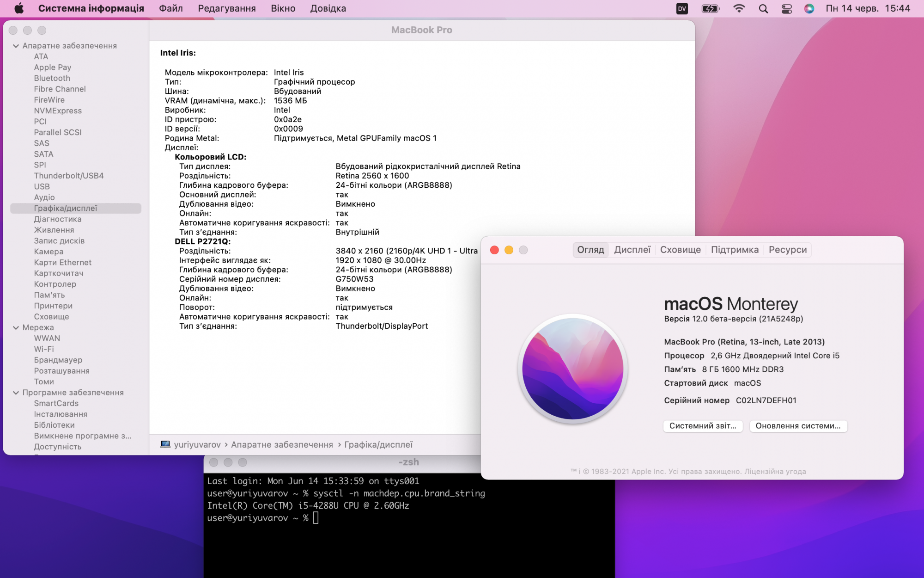Open the Файл menu

point(170,8)
